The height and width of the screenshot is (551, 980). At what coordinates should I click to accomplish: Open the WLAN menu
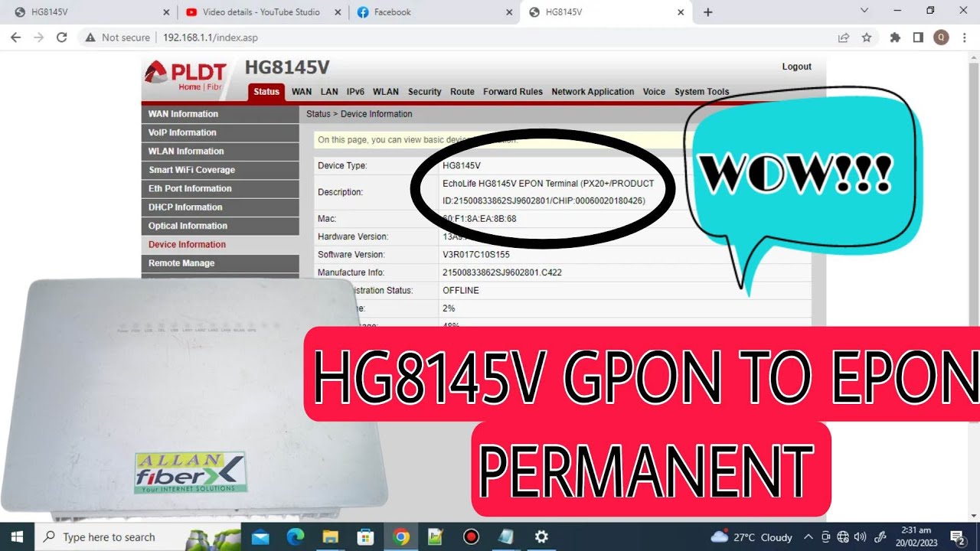(x=386, y=92)
